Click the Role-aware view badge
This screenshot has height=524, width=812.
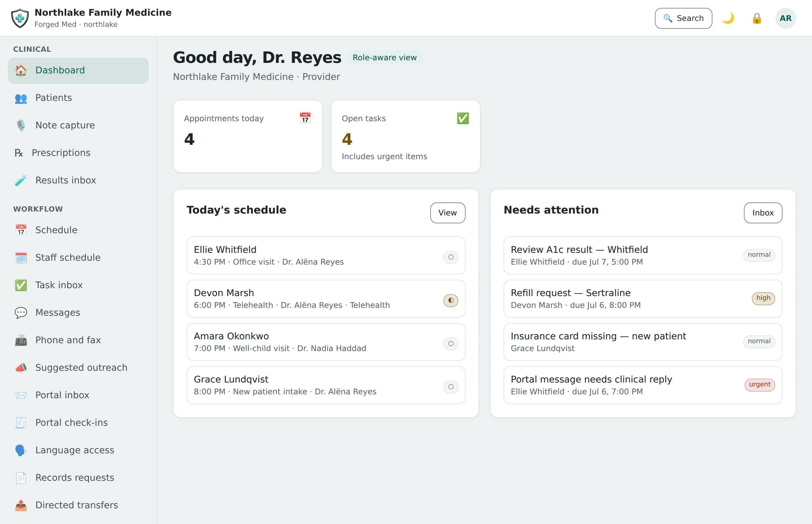(384, 58)
